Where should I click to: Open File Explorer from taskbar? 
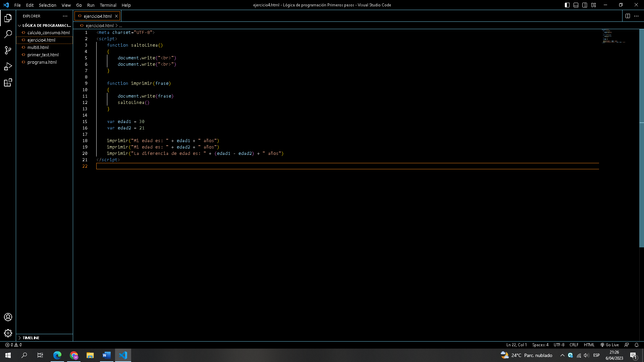click(x=90, y=355)
